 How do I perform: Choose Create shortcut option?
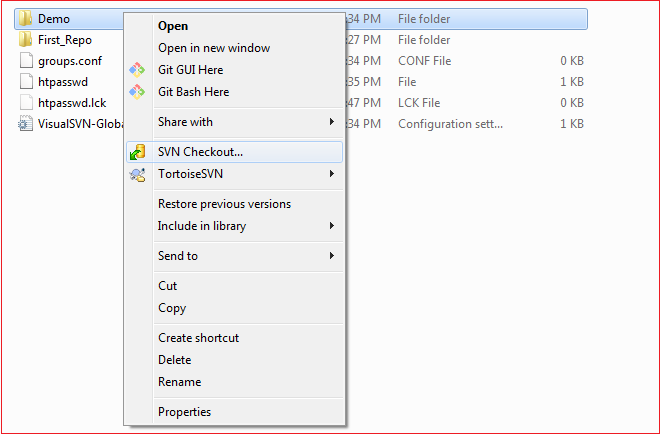198,338
